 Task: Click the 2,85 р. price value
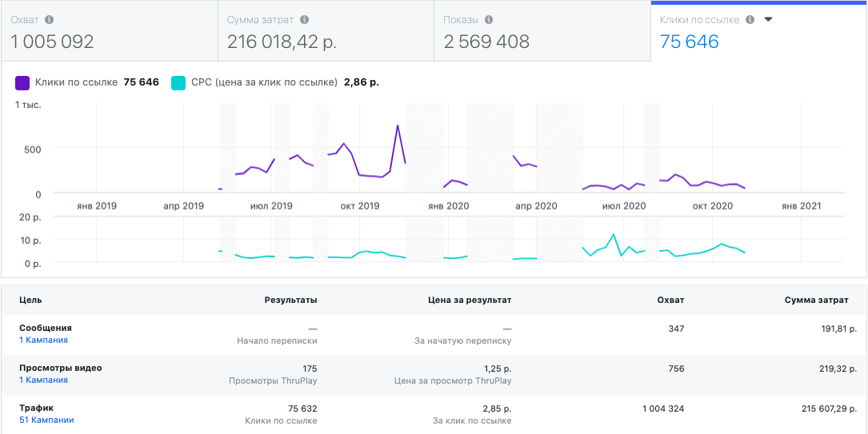495,408
